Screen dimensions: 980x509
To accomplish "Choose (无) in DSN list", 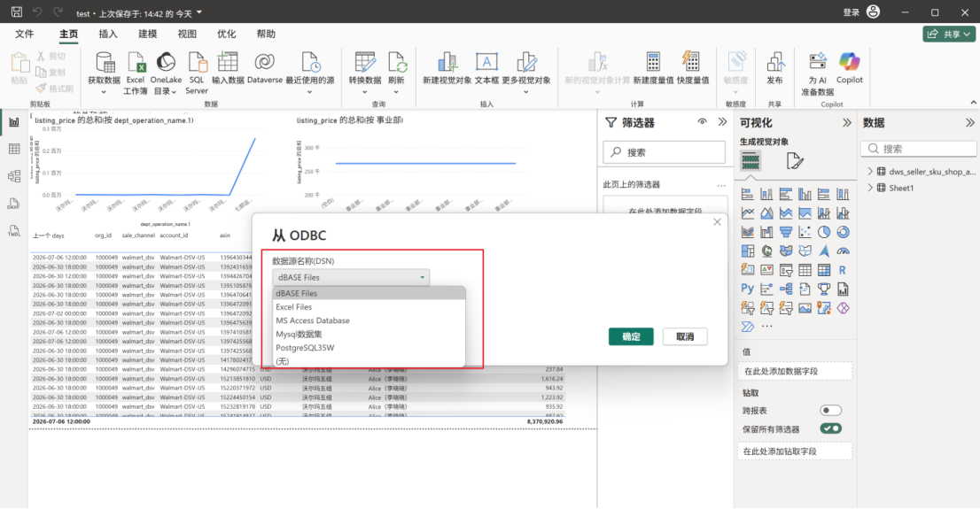I will click(369, 361).
